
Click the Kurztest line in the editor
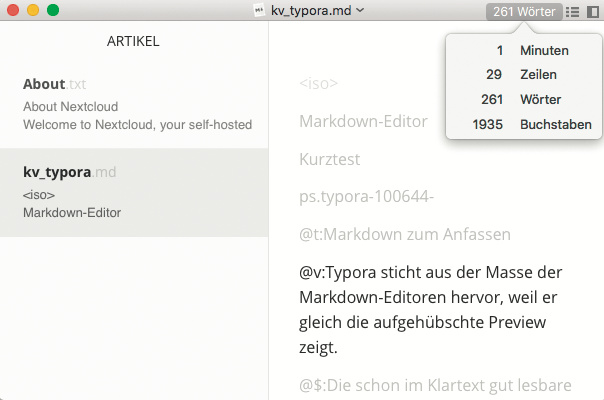(329, 159)
